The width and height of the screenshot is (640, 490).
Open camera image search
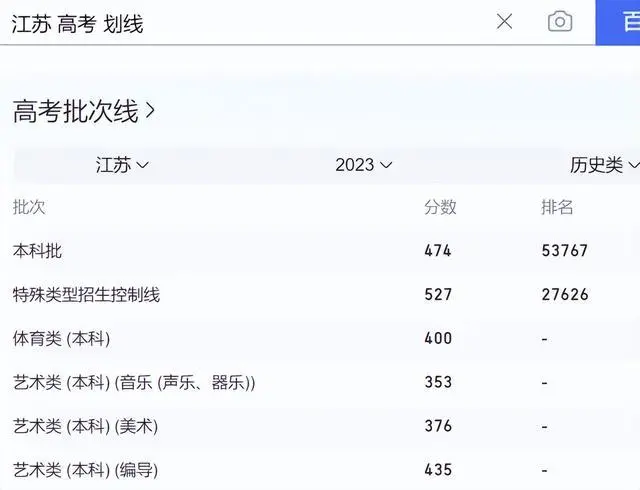[560, 21]
